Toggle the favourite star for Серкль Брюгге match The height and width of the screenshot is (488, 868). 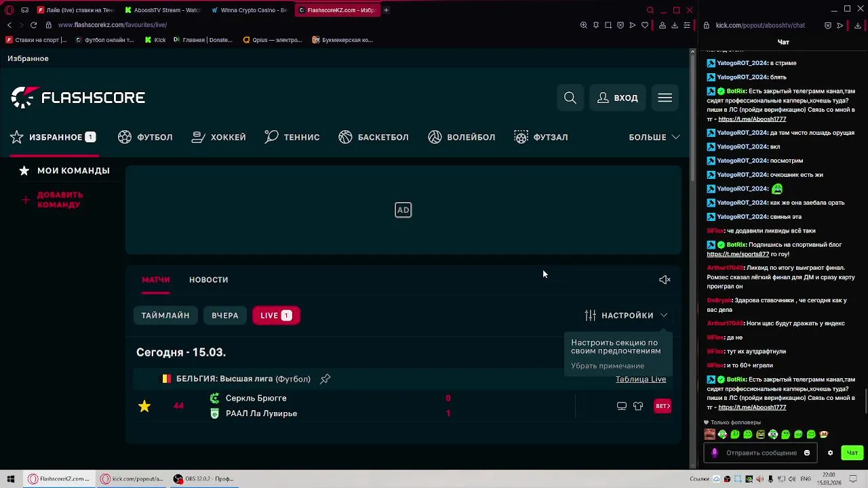[144, 406]
